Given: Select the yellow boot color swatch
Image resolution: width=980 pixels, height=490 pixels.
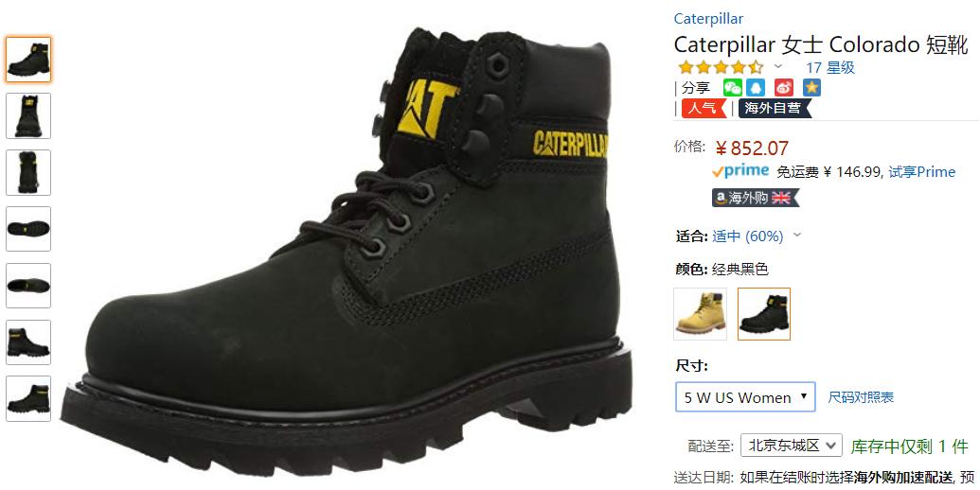Looking at the screenshot, I should tap(700, 313).
